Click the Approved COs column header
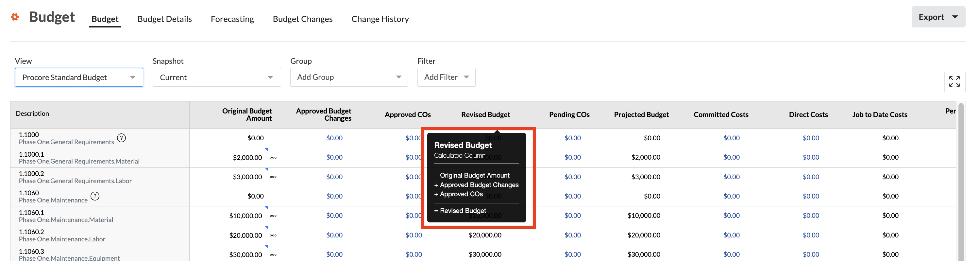This screenshot has width=980, height=261. [407, 114]
